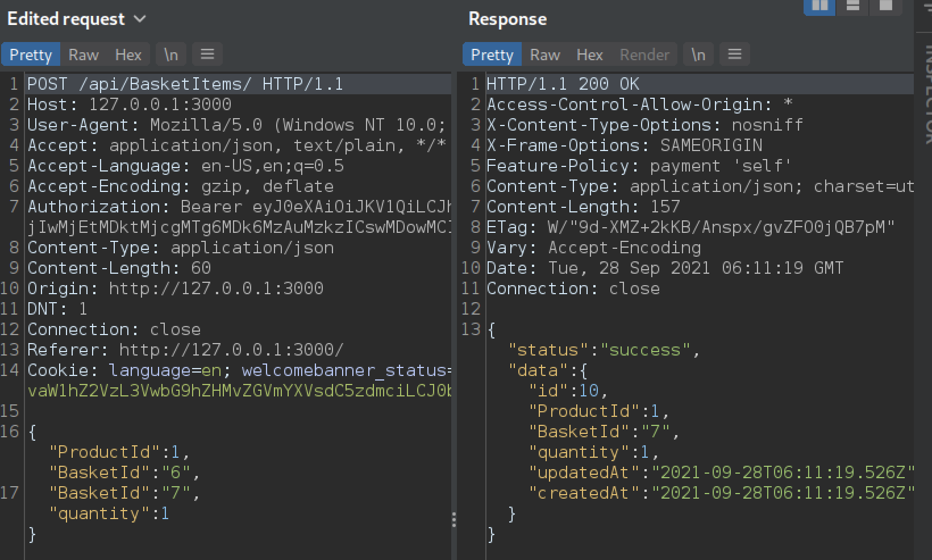
Task: Click "BasketId":"7" in request body
Action: point(124,493)
